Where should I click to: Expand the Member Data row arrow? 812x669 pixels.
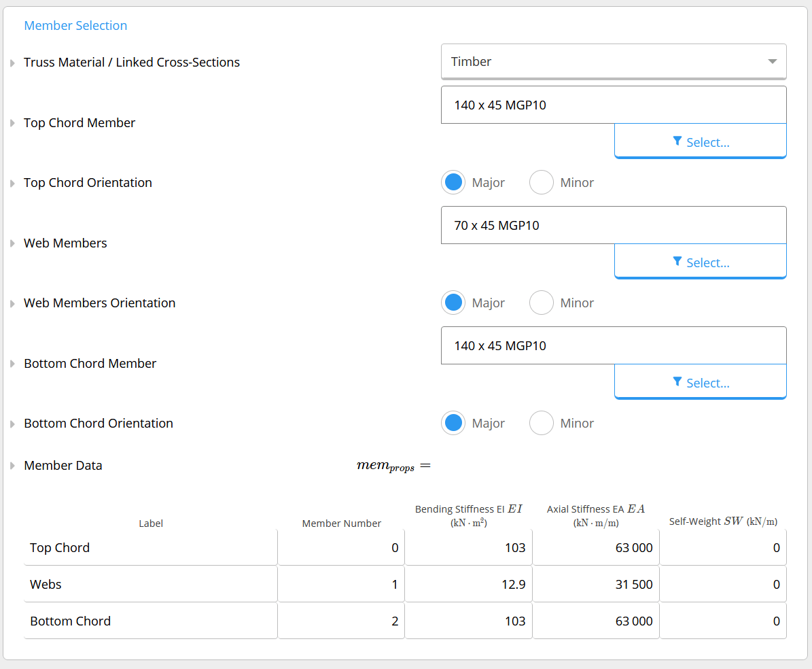(x=12, y=465)
